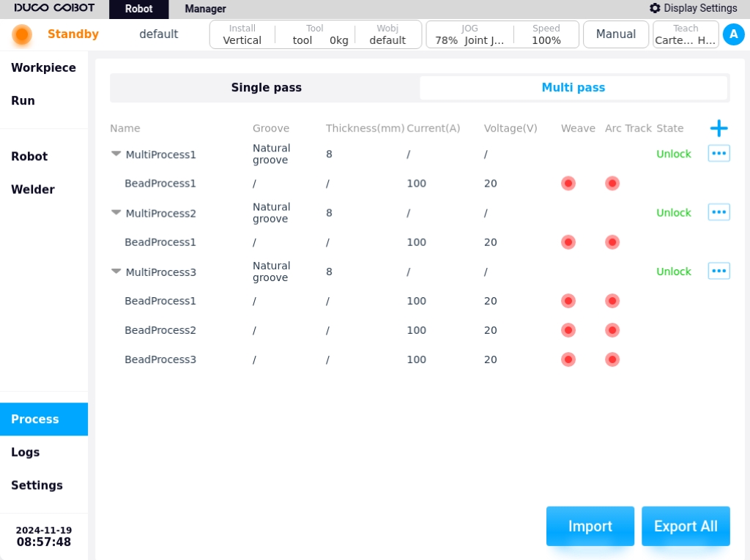Viewport: 750px width, 560px height.
Task: Click the Import button
Action: [590, 526]
